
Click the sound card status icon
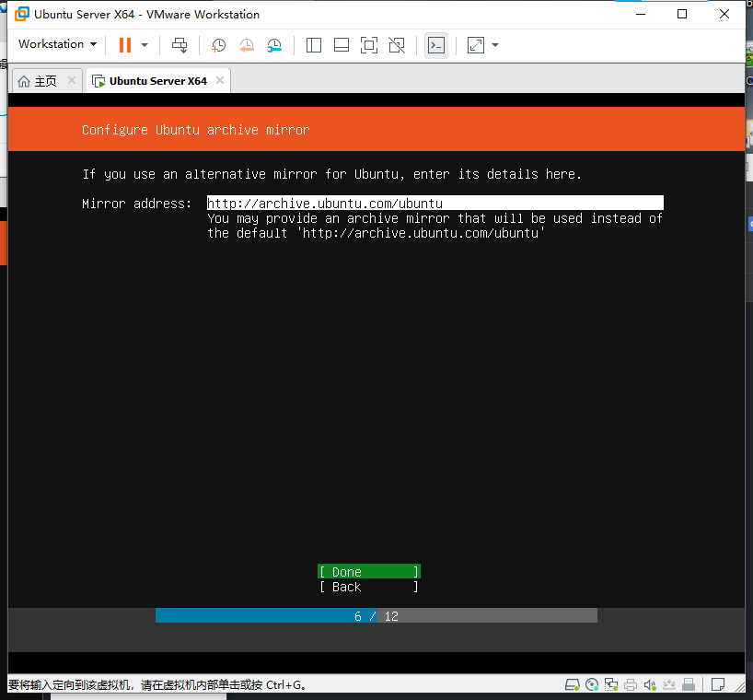point(650,684)
